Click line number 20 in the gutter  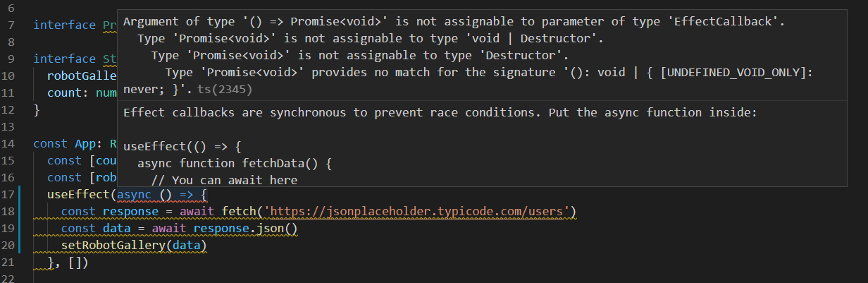pyautogui.click(x=10, y=246)
